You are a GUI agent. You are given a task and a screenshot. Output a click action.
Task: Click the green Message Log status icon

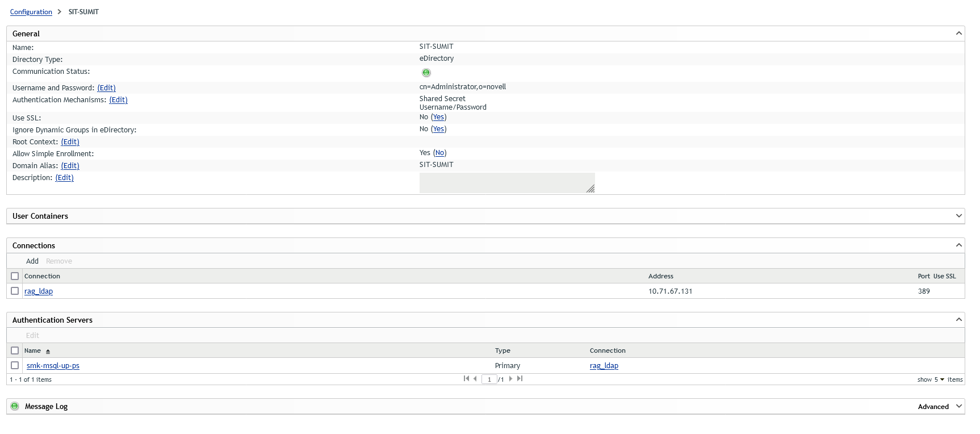pyautogui.click(x=15, y=406)
